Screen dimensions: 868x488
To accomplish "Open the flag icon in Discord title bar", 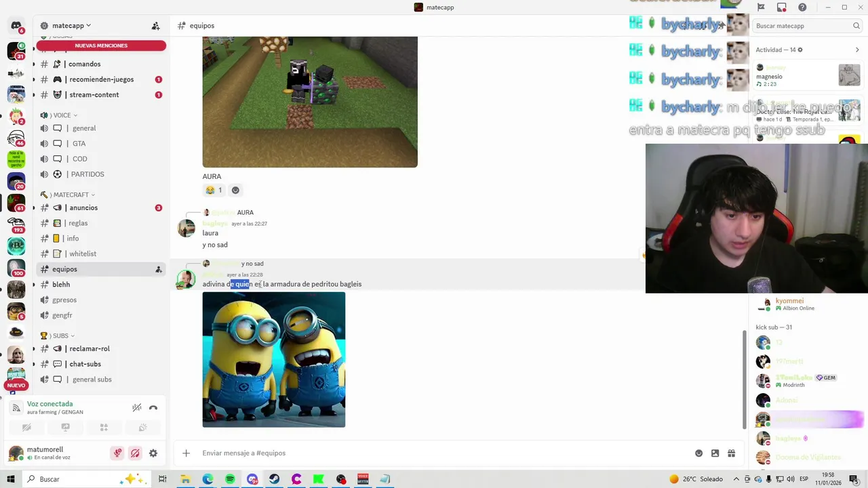I will (x=761, y=7).
